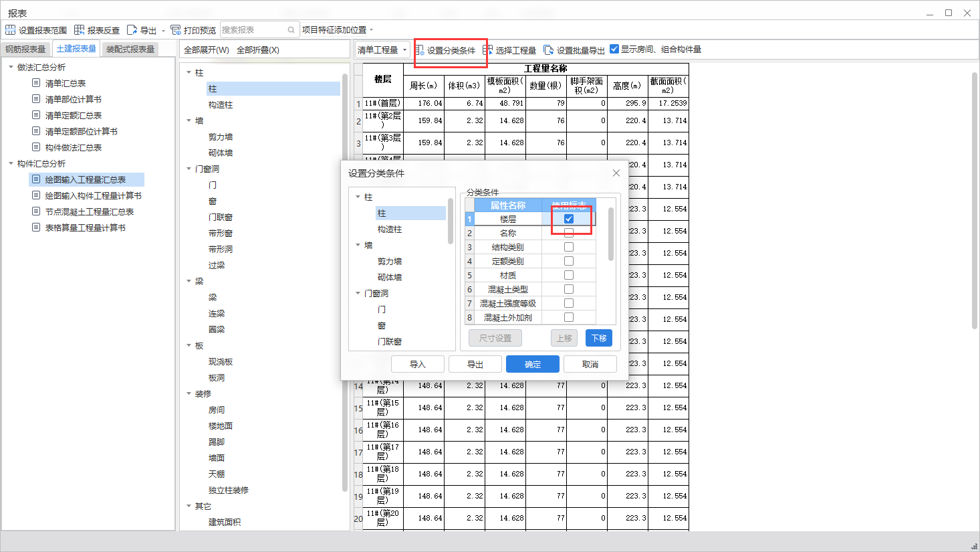The width and height of the screenshot is (980, 552).
Task: Click the 11#(首层) row cell
Action: point(383,103)
